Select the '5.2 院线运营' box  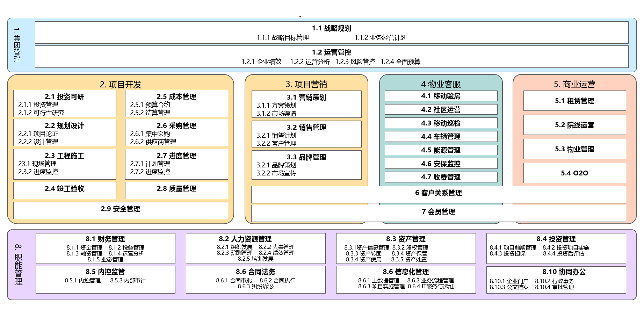tap(574, 125)
